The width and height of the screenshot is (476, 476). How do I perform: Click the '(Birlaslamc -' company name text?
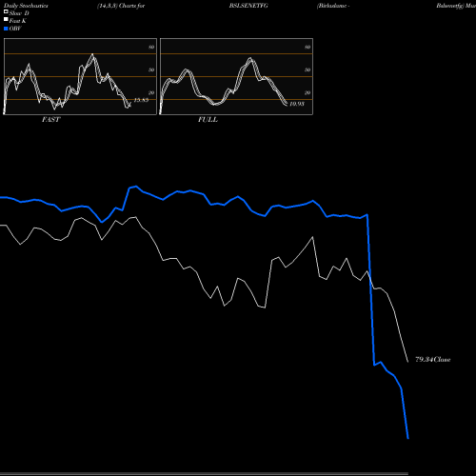[333, 6]
